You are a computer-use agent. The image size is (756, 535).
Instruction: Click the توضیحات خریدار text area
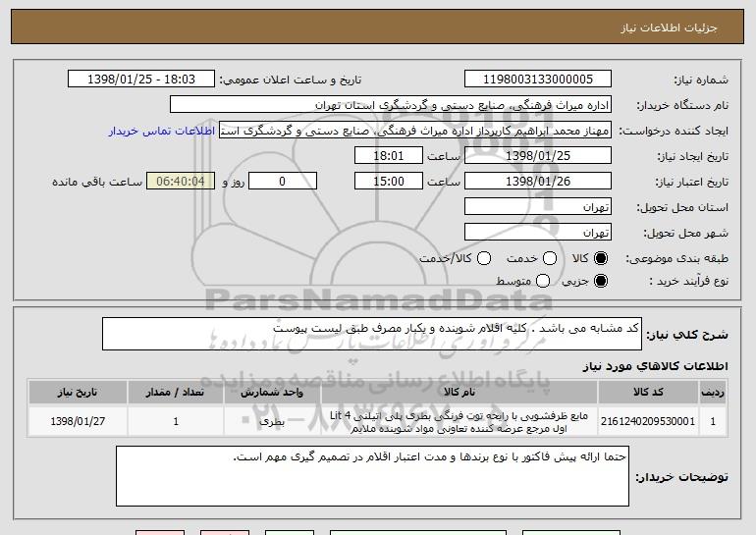tap(372, 476)
